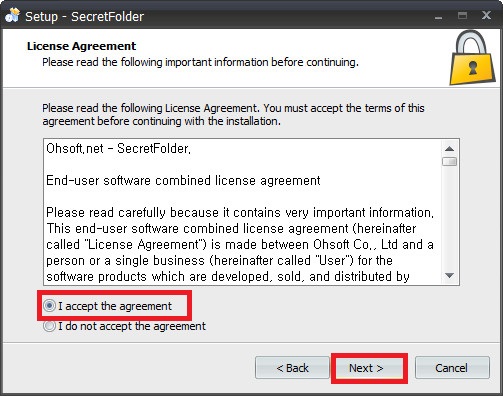Click the scrollbar track below the thumb
Image resolution: width=503 pixels, height=396 pixels.
point(449,217)
